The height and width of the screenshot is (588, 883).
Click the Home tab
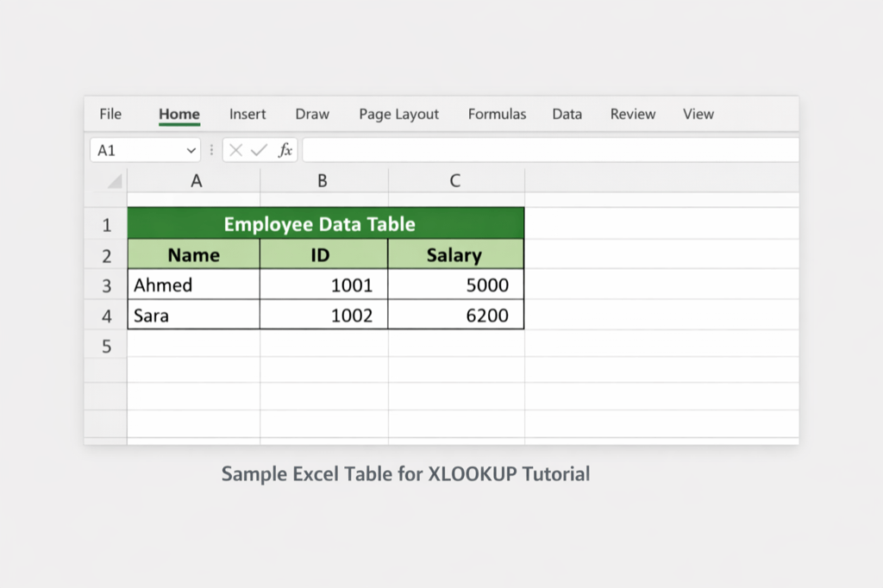178,114
